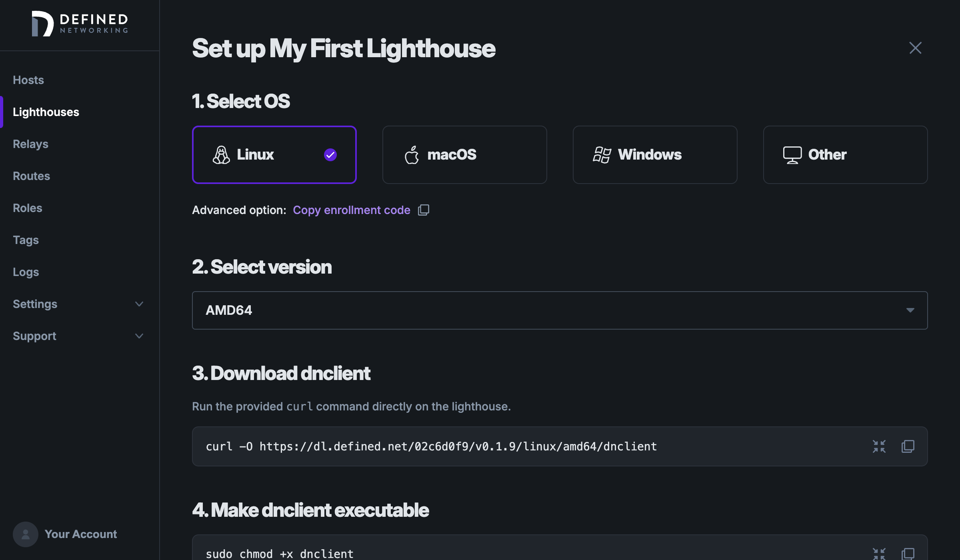
Task: Click the copy icon beside enrollment code
Action: [423, 210]
